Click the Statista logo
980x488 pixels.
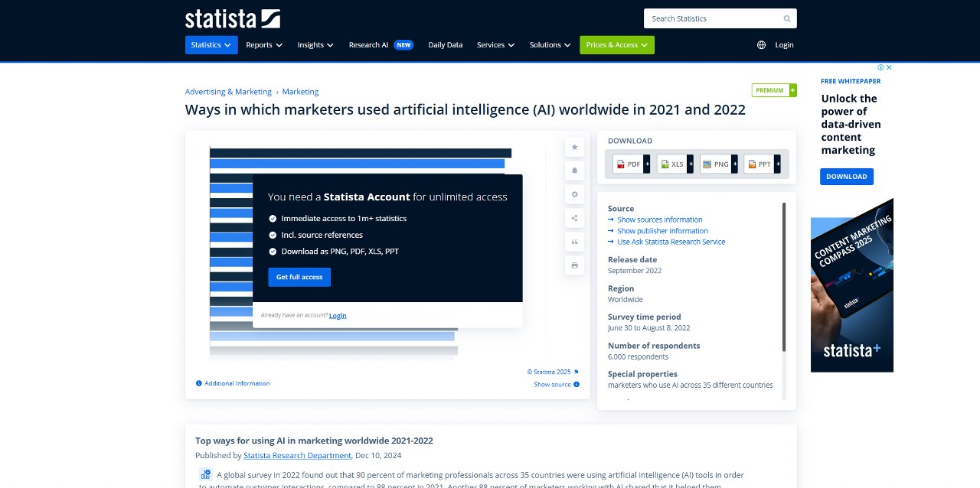233,18
